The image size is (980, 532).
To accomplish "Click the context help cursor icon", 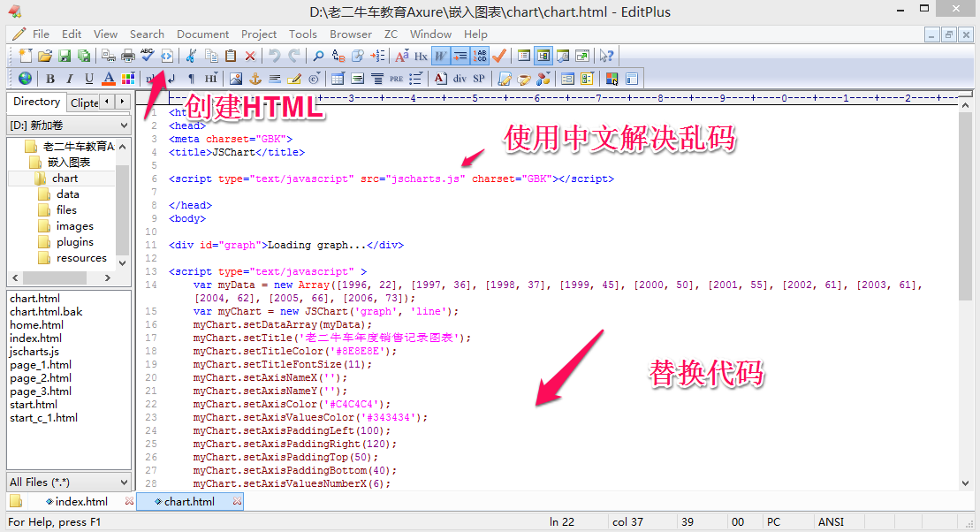I will (x=605, y=57).
